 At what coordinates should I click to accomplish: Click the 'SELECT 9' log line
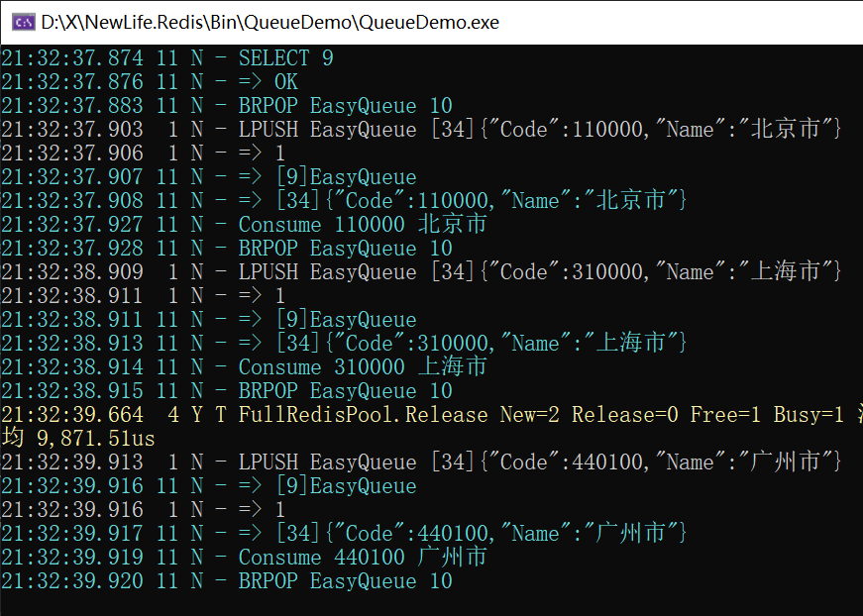click(167, 57)
